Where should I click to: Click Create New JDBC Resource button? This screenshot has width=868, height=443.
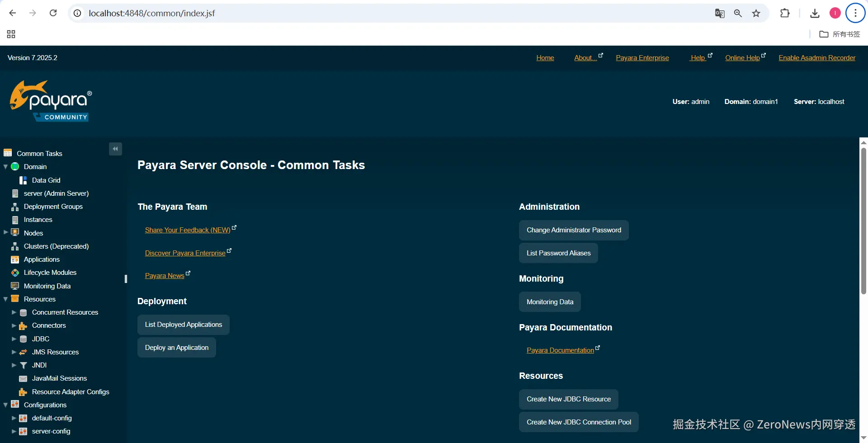point(569,399)
